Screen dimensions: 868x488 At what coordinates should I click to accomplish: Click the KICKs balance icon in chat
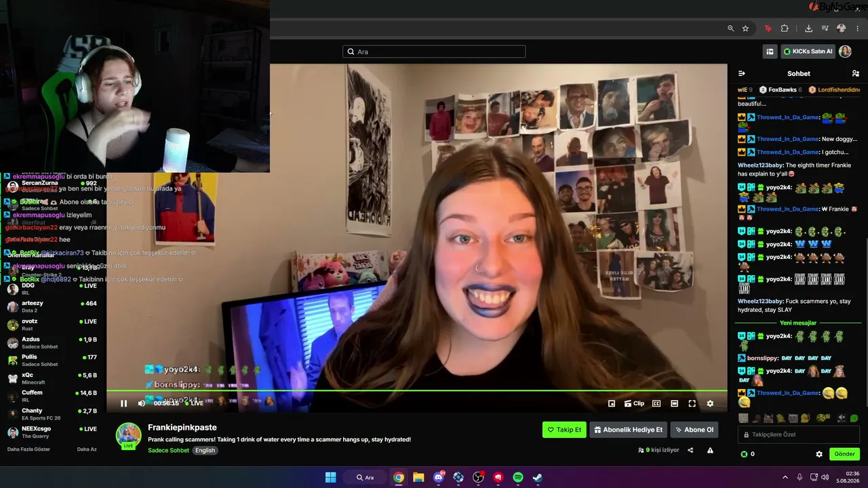pyautogui.click(x=744, y=454)
